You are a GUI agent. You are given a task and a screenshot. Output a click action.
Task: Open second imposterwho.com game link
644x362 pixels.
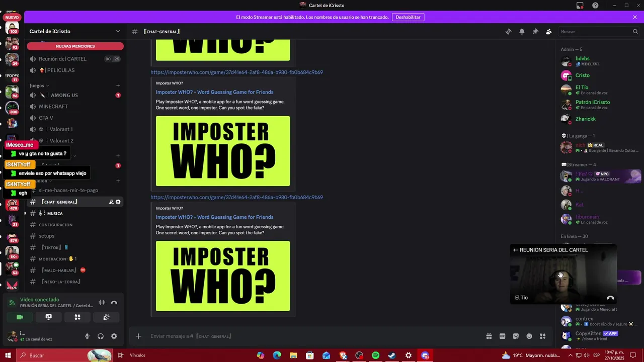[236, 197]
